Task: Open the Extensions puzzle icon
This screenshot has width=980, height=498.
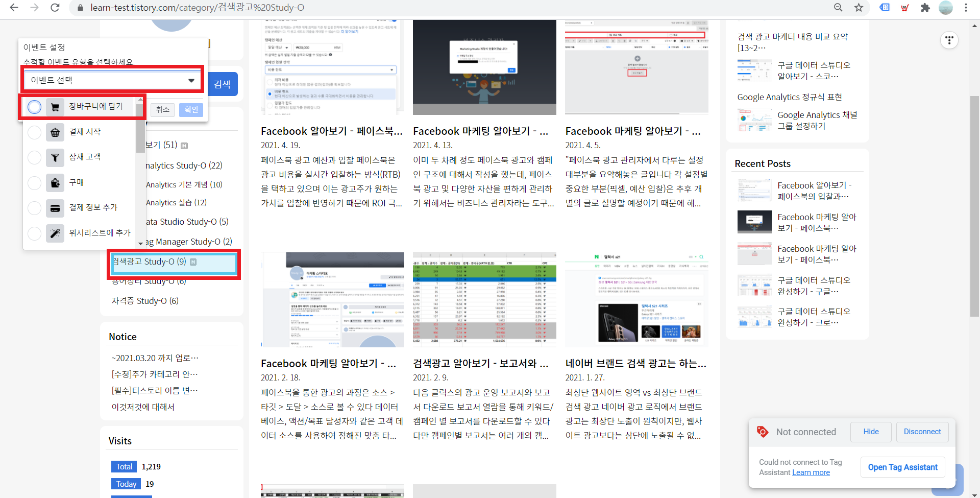Action: 925,8
